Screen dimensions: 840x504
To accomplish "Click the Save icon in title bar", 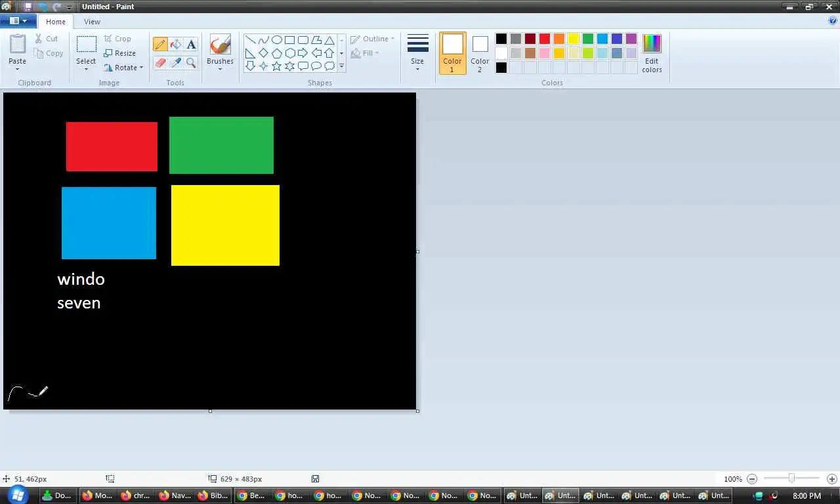I will click(28, 7).
